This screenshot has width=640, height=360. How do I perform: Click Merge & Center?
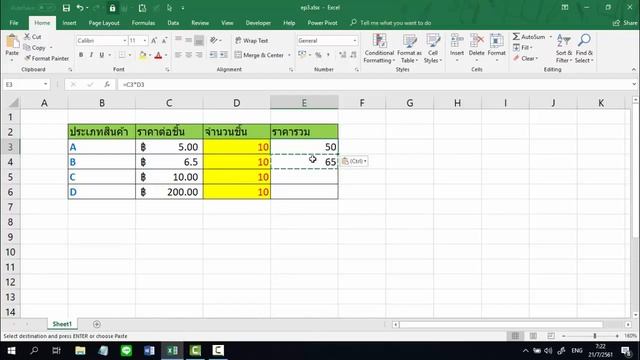coord(260,55)
